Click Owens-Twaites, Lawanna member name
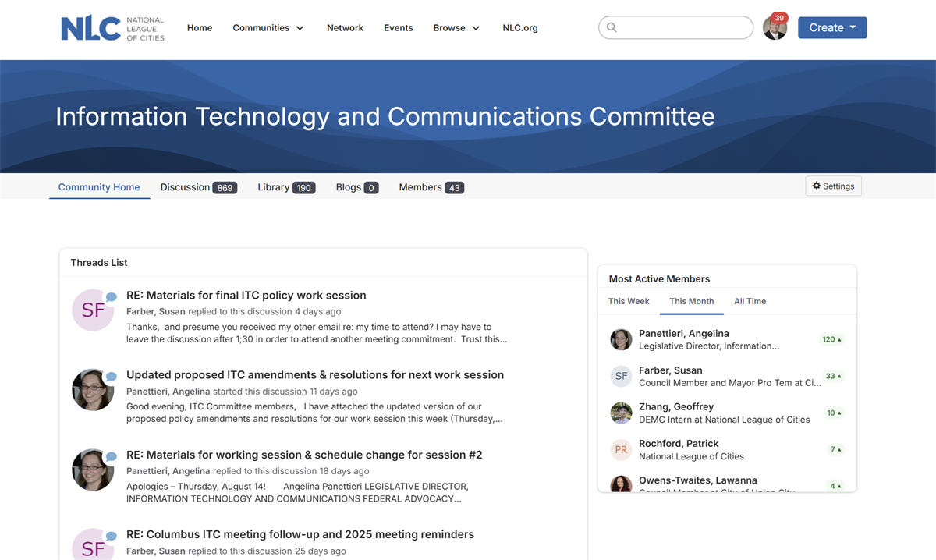The width and height of the screenshot is (936, 560). (x=698, y=480)
